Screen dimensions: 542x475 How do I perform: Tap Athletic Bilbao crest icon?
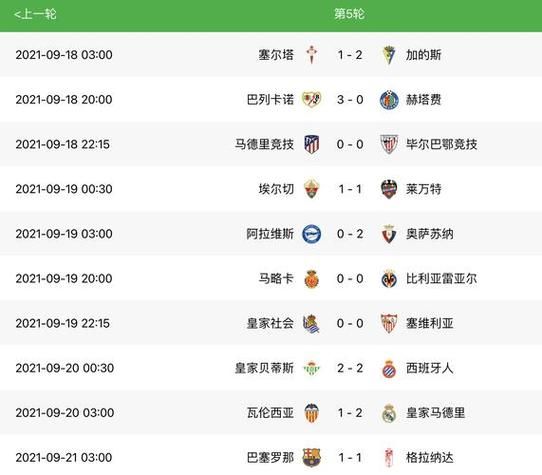(x=389, y=144)
